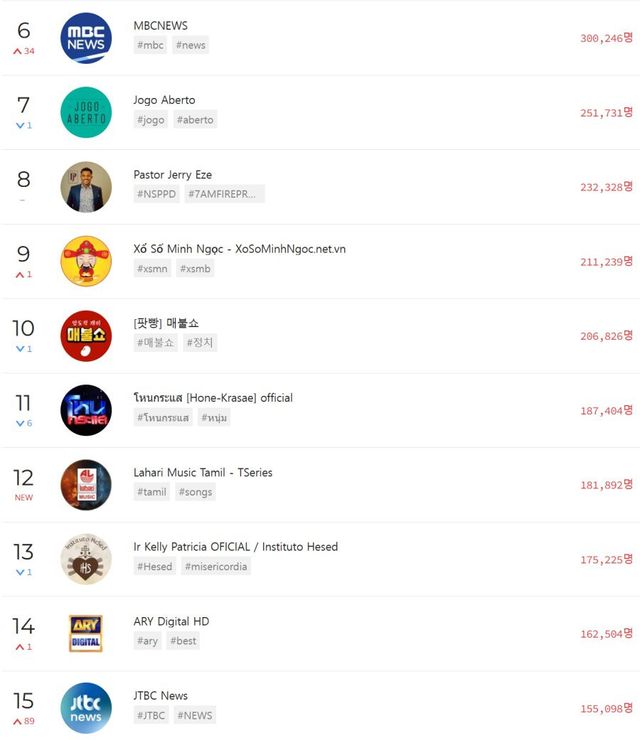640x740 pixels.
Task: Open the JTBC News channel logo
Action: 86,708
